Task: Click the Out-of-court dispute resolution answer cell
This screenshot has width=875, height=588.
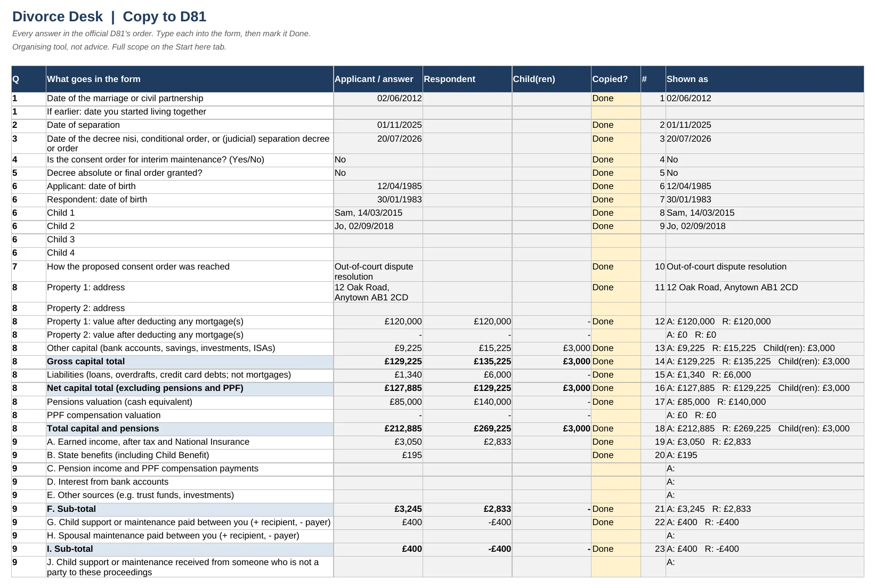Action: pyautogui.click(x=378, y=271)
